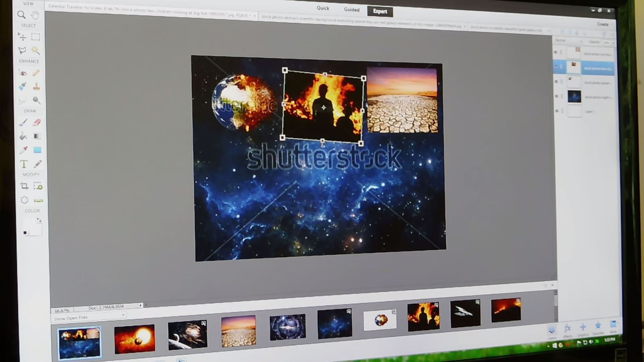Screen dimensions: 644x362
Task: Pick the Rectangular Marquee tool
Action: [x=36, y=37]
